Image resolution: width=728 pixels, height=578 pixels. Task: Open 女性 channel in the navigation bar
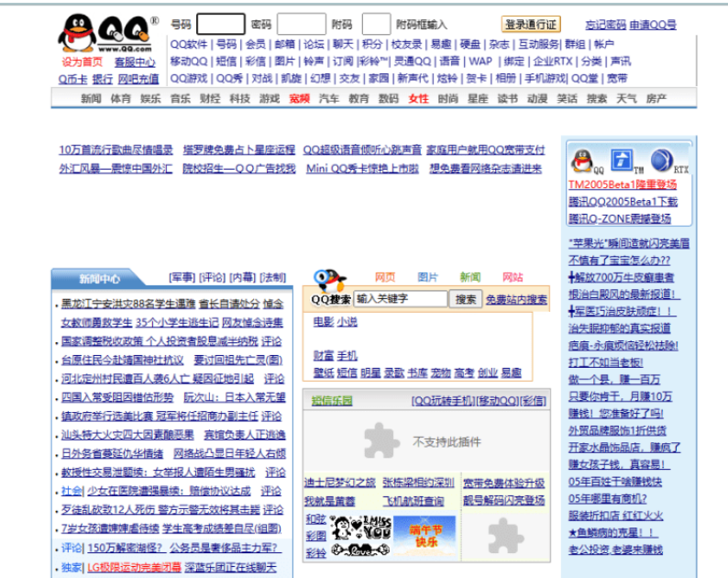[x=418, y=98]
